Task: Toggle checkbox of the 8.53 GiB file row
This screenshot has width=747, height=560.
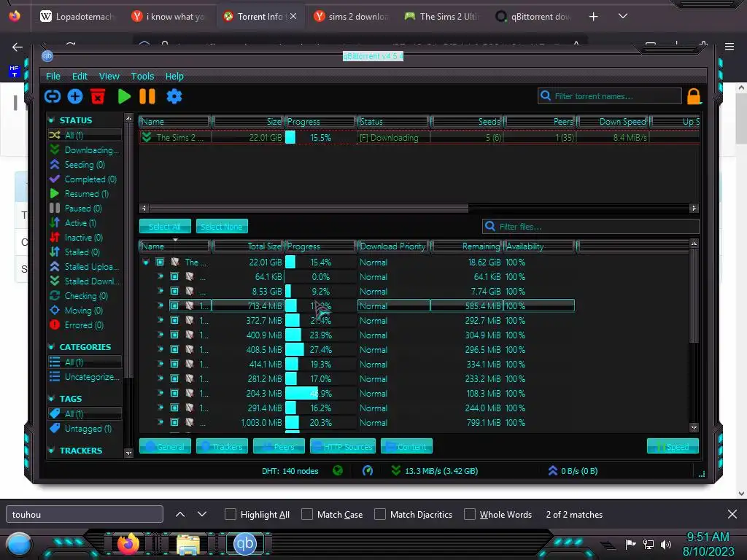Action: tap(174, 291)
